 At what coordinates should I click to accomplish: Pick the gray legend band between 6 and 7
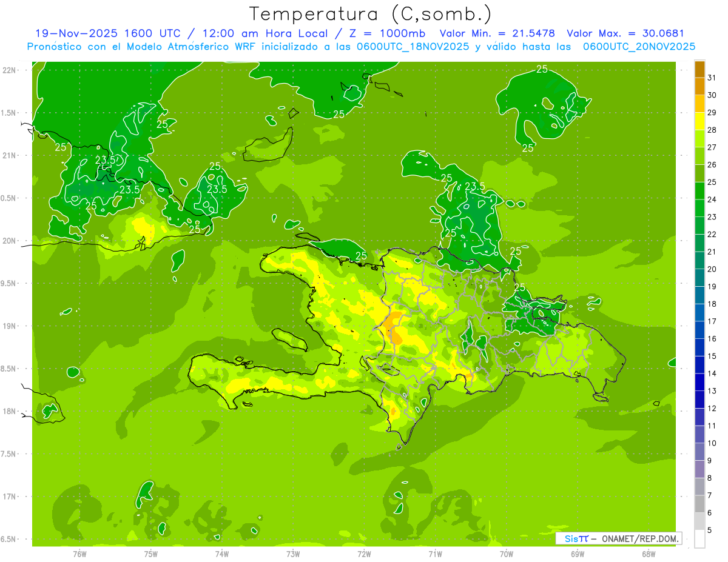(x=699, y=504)
